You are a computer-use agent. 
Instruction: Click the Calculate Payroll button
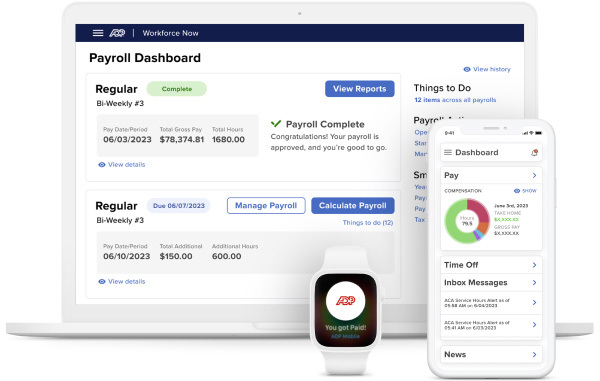(x=353, y=205)
